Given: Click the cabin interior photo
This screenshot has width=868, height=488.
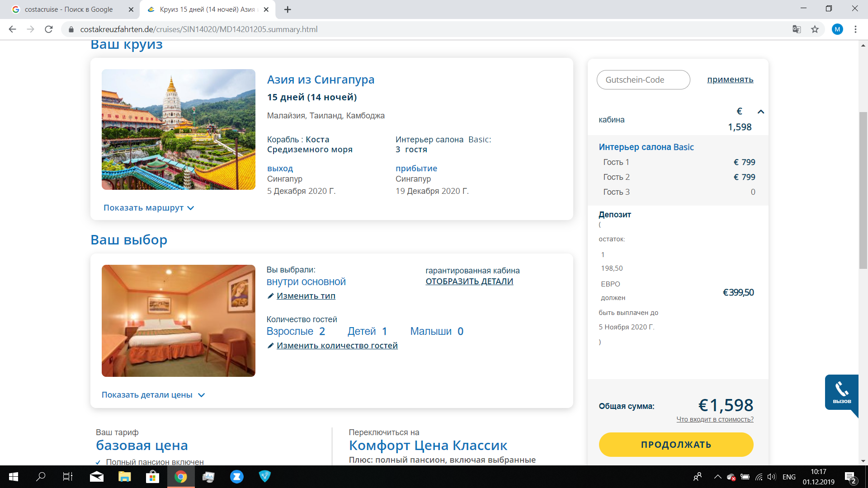Looking at the screenshot, I should click(179, 321).
